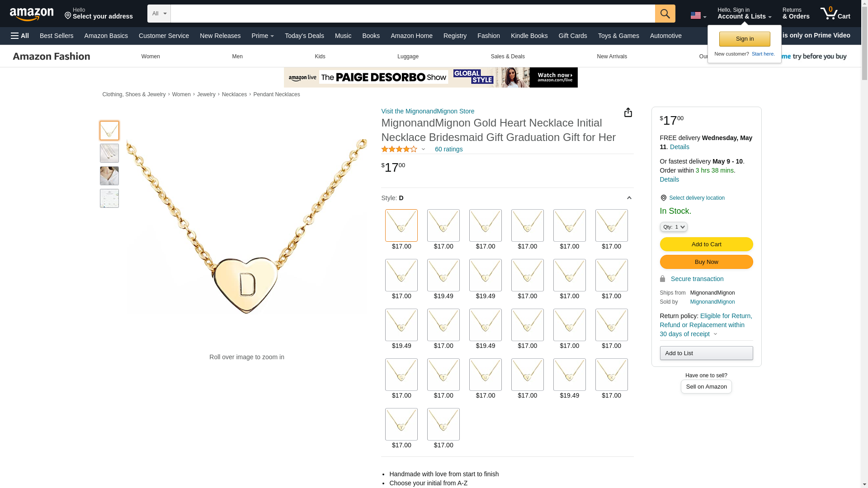Screen dimensions: 868x488
Task: Click the search magnifier button
Action: click(x=665, y=14)
